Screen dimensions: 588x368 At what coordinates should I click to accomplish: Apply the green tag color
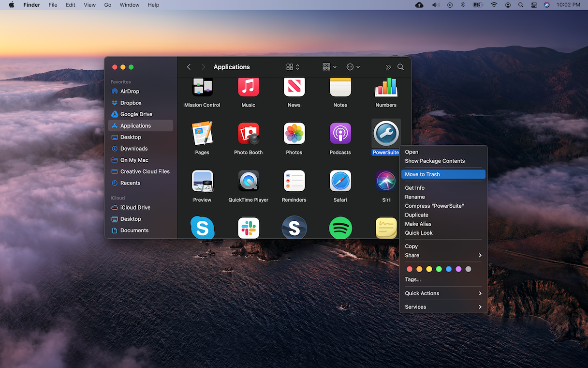pos(439,269)
